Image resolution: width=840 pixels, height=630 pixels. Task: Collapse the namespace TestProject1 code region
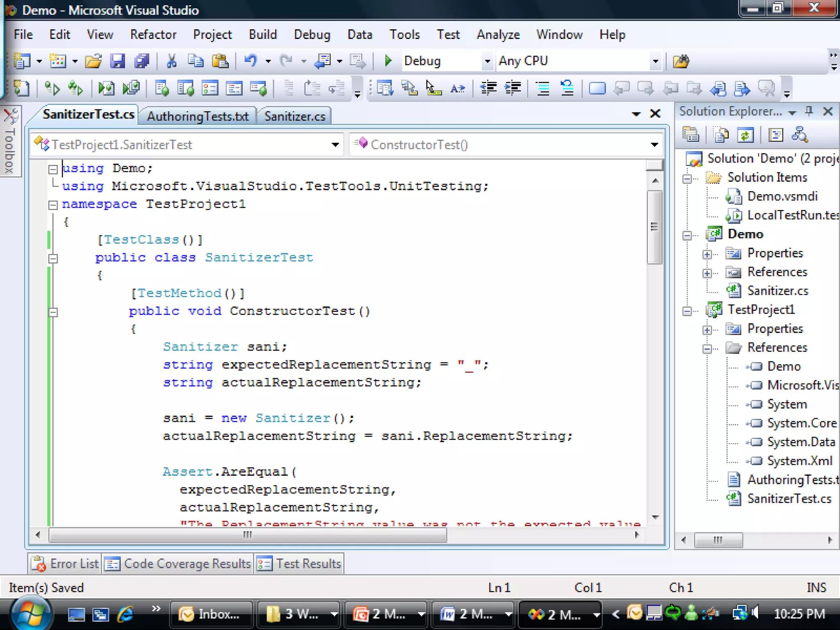tap(53, 205)
